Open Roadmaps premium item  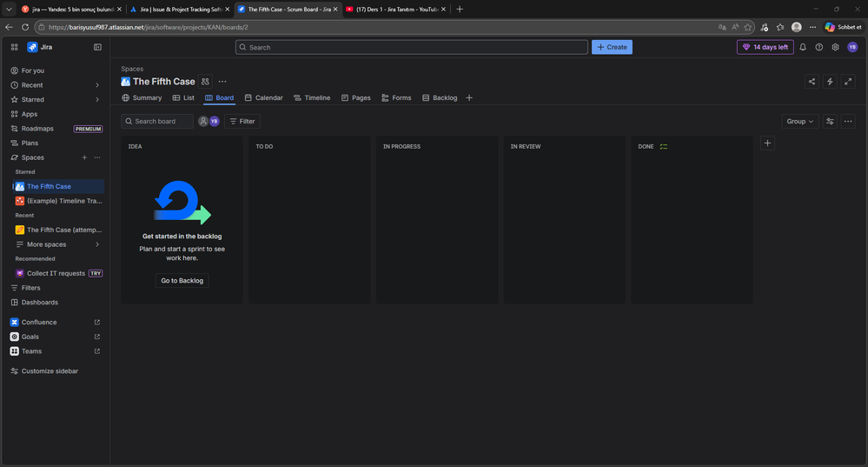(56, 129)
